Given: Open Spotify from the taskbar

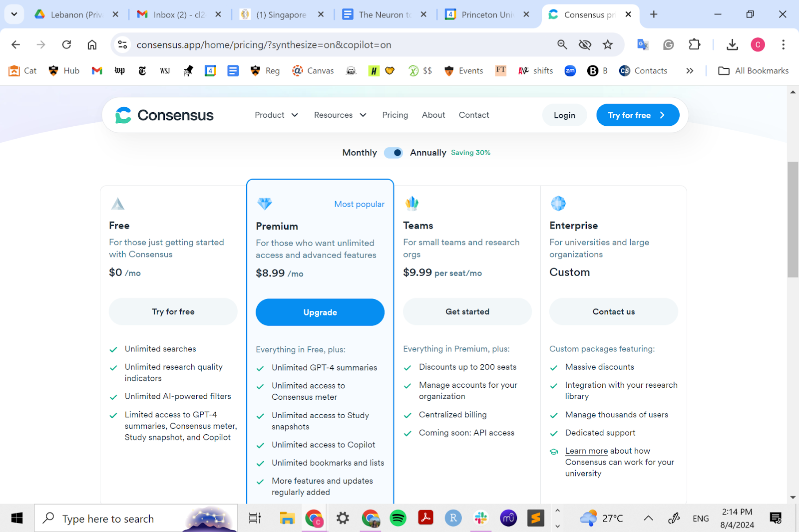Looking at the screenshot, I should (x=398, y=518).
